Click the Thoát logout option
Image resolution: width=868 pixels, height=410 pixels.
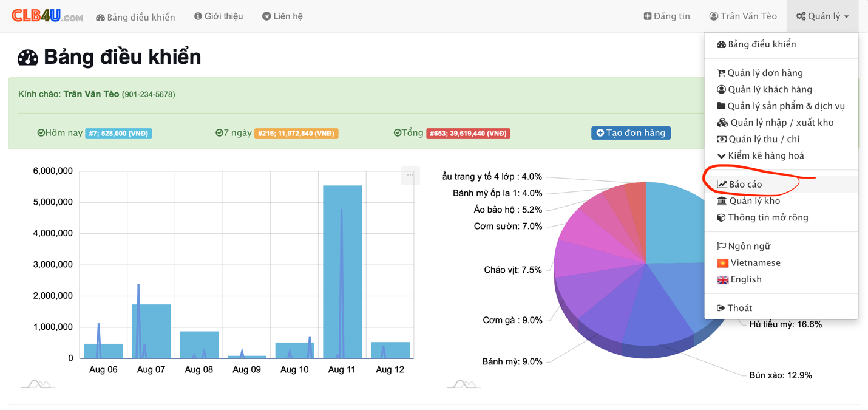pyautogui.click(x=739, y=308)
